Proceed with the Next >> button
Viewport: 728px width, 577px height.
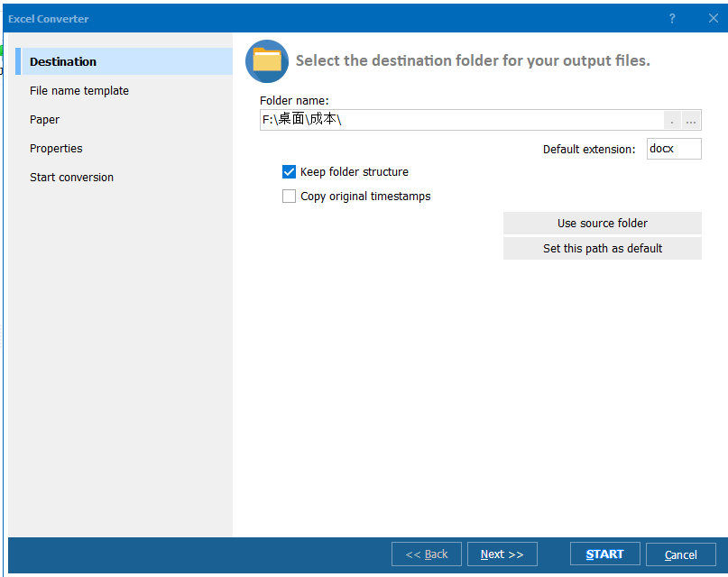point(502,554)
